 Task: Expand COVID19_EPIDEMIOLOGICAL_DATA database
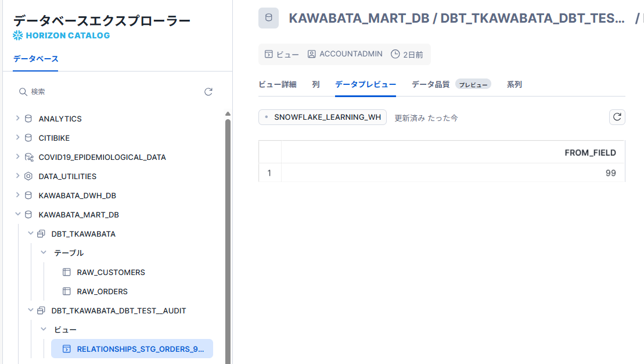click(x=17, y=156)
